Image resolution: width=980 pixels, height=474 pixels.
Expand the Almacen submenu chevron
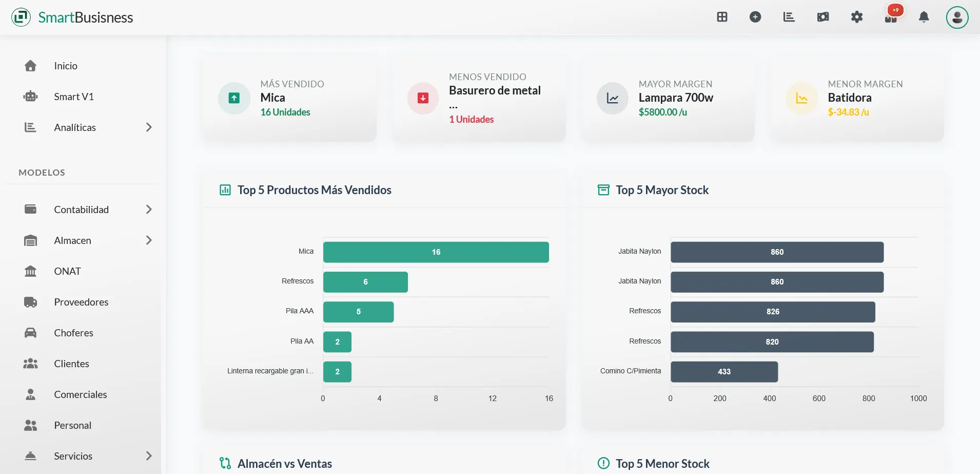(149, 240)
